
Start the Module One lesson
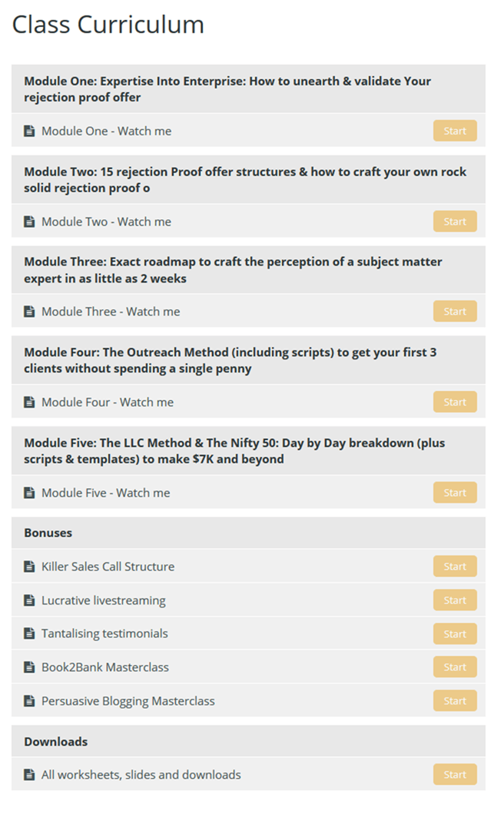[x=455, y=131]
